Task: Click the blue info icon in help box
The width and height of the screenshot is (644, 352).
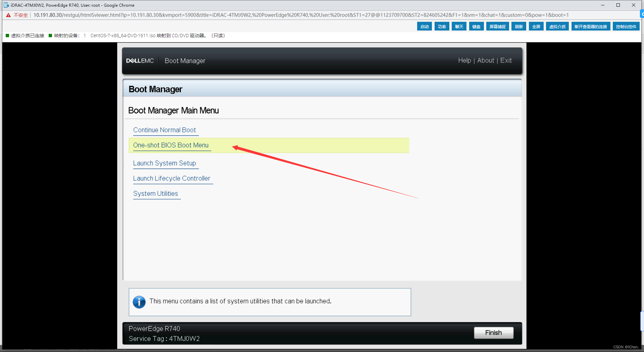Action: (x=139, y=302)
